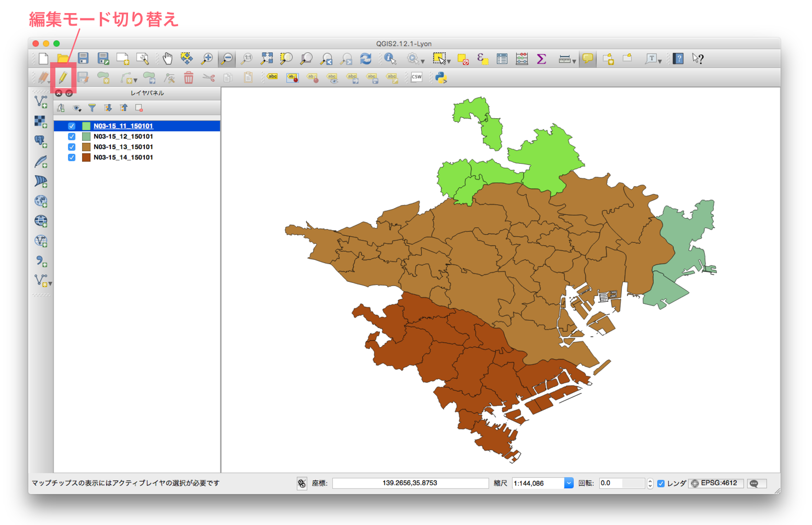Screen dimensions: 812x525
Task: Click the EPSG:4612 CRS button
Action: (x=716, y=483)
